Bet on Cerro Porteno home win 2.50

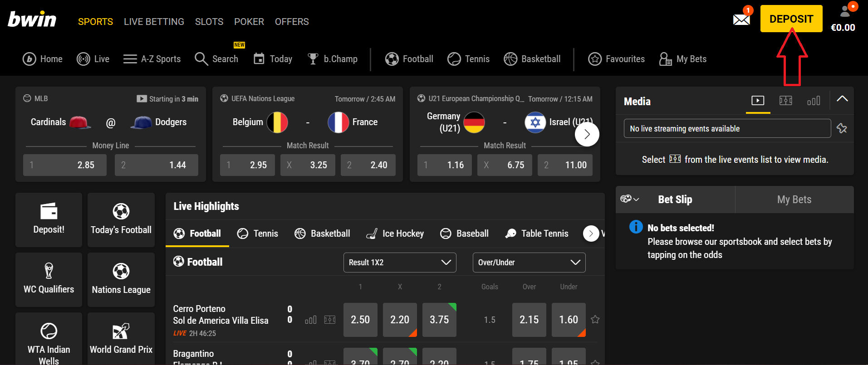point(360,320)
